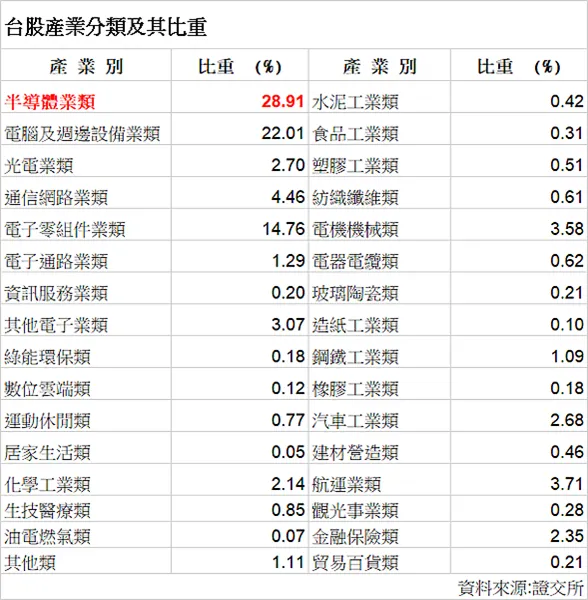Click the value 0.12
The width and height of the screenshot is (588, 600).
click(x=288, y=388)
